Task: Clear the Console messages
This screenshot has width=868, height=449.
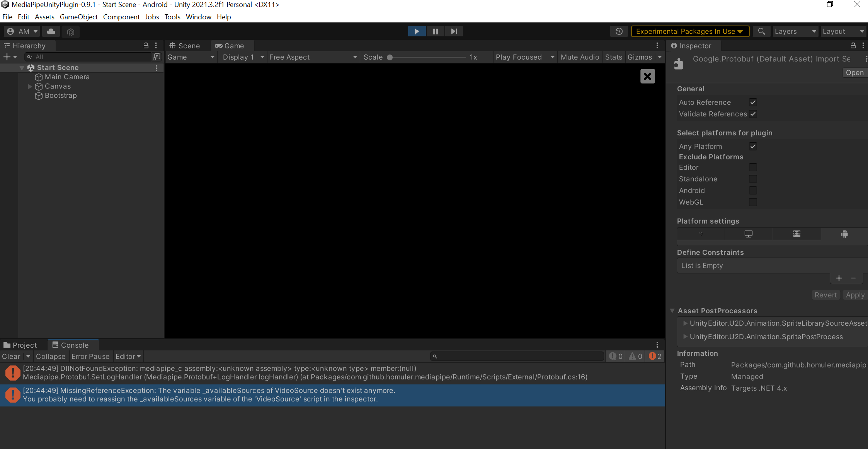Action: pyautogui.click(x=11, y=356)
